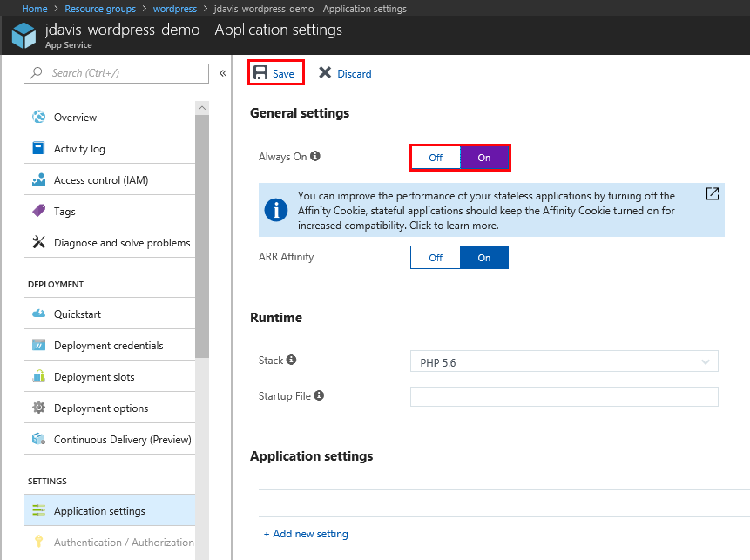750x560 pixels.
Task: Click the Deployment credentials icon
Action: coord(38,345)
